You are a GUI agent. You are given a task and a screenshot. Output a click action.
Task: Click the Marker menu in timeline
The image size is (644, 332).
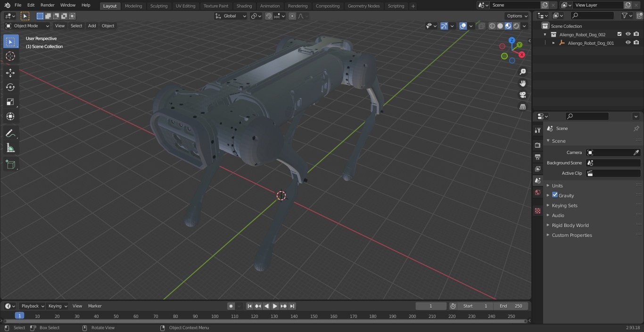pos(95,306)
